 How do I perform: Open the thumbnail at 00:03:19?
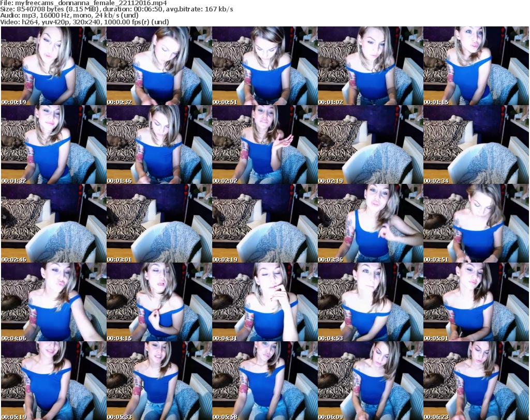(x=264, y=223)
